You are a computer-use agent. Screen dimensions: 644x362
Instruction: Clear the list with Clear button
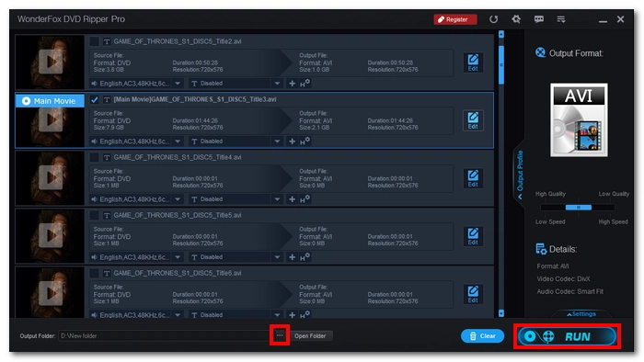[483, 335]
